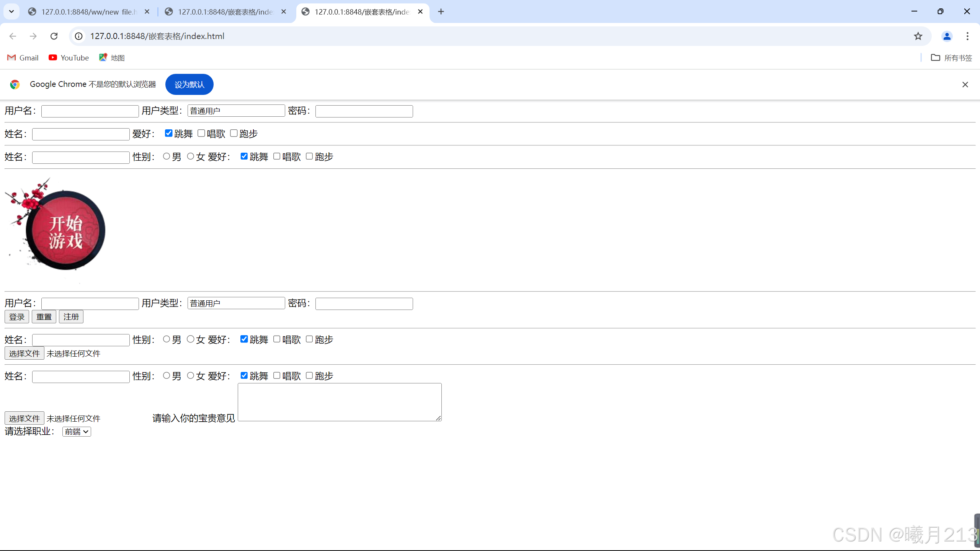Uncheck the first 跳舞 checkbox
This screenshot has width=980, height=551.
click(x=168, y=133)
